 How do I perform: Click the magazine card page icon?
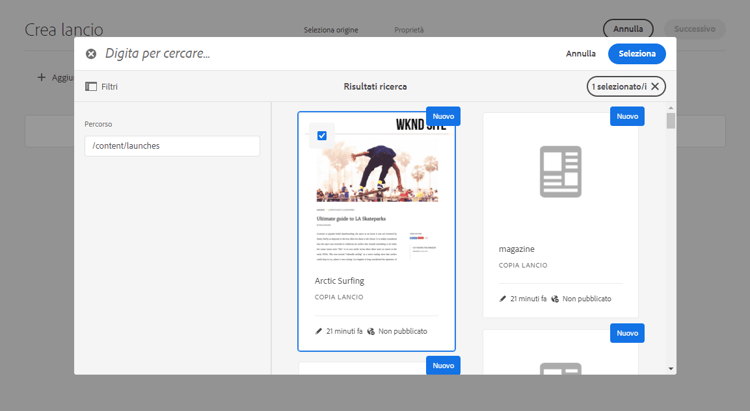point(561,172)
